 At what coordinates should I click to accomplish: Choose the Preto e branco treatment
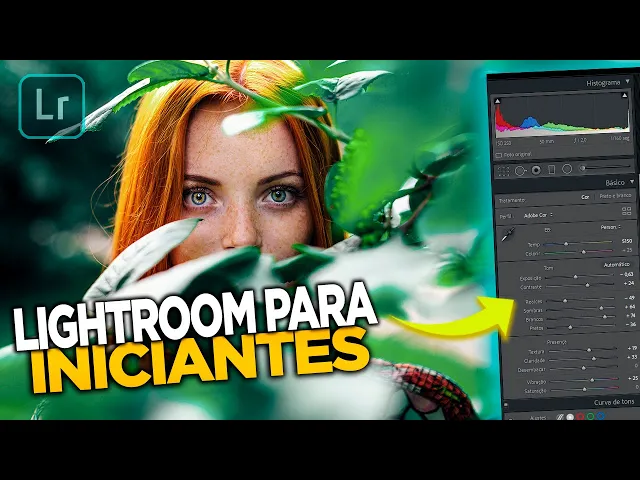tap(615, 196)
